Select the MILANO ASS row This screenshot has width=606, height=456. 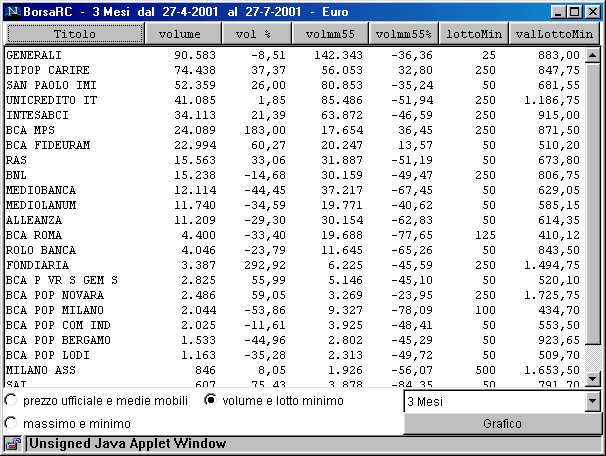[293, 370]
